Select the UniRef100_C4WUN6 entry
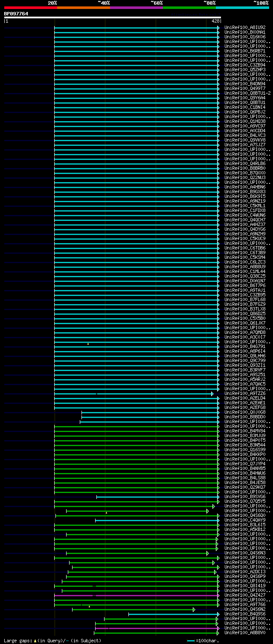Screen dimensions: 273x644 tap(245, 215)
